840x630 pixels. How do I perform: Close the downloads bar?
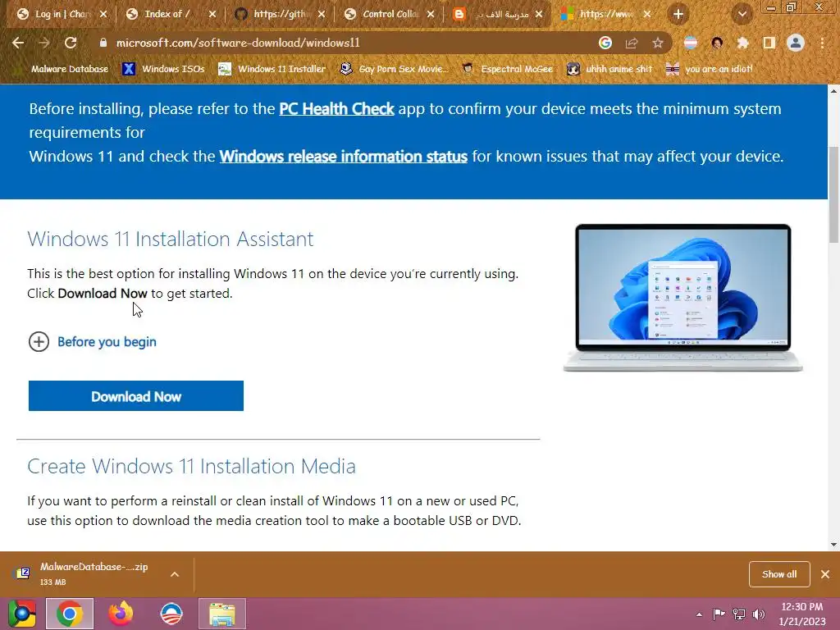point(825,574)
